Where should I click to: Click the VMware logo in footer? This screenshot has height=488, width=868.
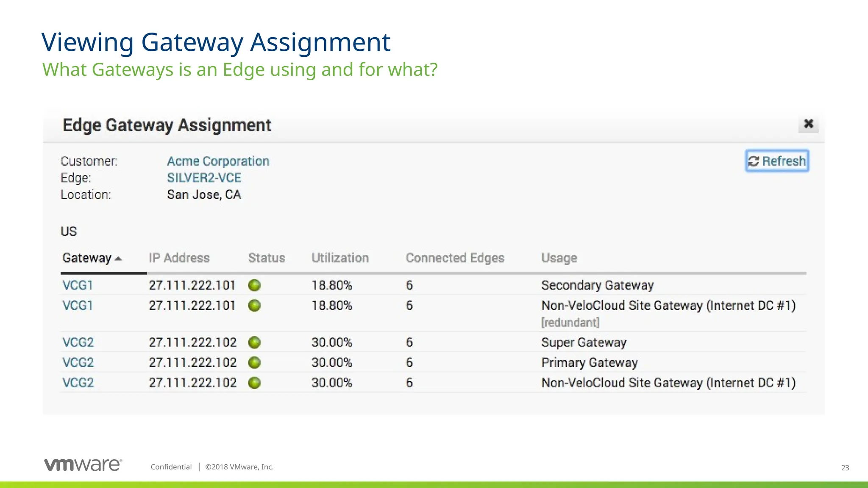click(x=83, y=465)
